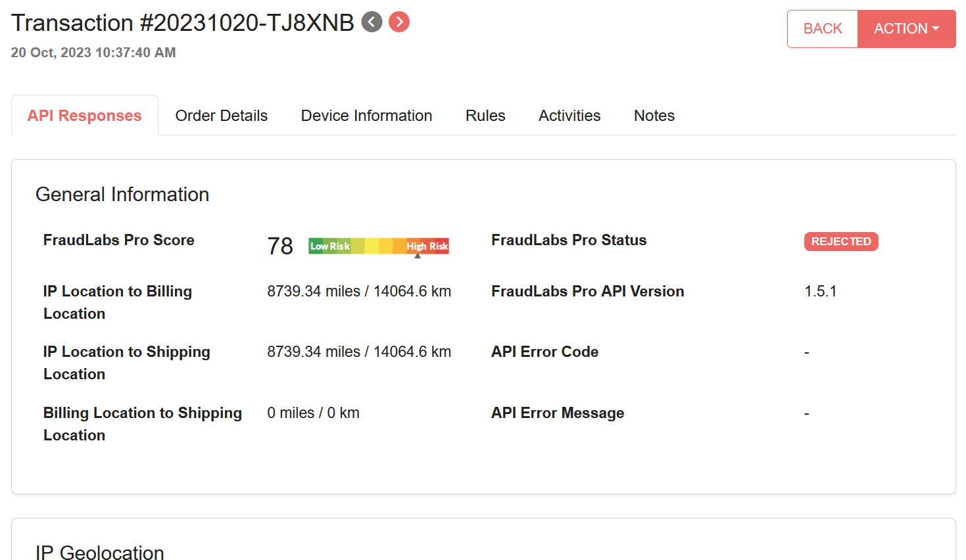The width and height of the screenshot is (966, 560).
Task: Select the API Responses tab
Action: (x=85, y=116)
